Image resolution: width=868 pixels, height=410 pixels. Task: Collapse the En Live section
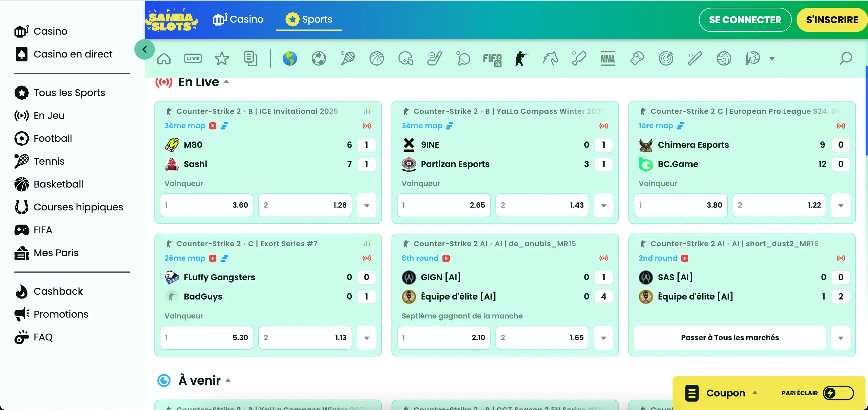226,82
